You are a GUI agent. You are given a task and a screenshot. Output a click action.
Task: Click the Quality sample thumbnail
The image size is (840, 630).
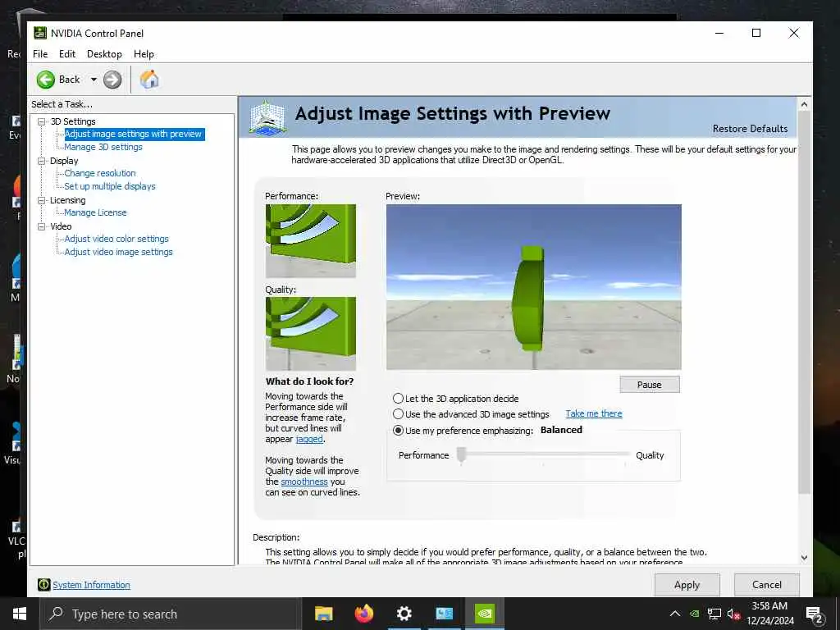click(311, 333)
